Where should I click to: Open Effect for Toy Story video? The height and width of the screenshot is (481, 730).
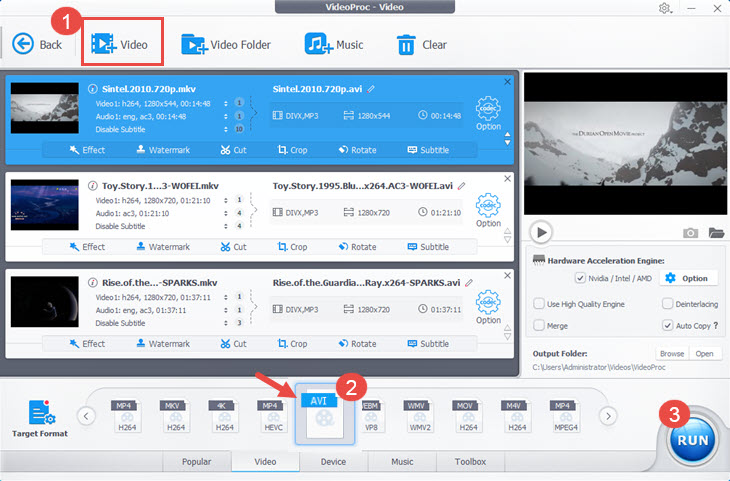87,247
